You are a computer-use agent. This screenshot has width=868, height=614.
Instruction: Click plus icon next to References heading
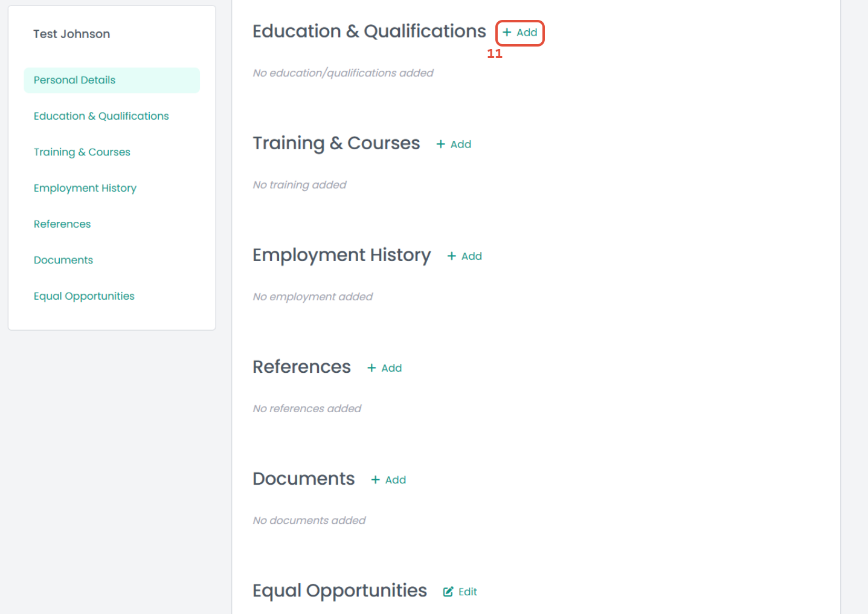pos(371,368)
